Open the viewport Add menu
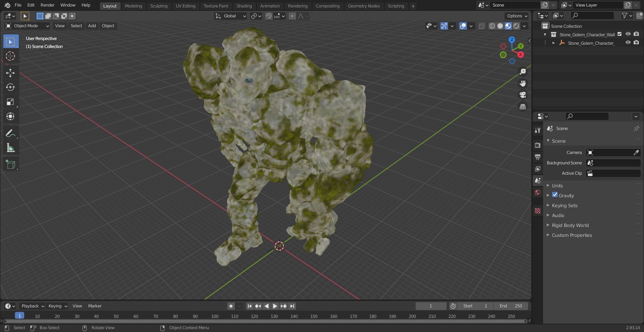The image size is (644, 332). (92, 26)
